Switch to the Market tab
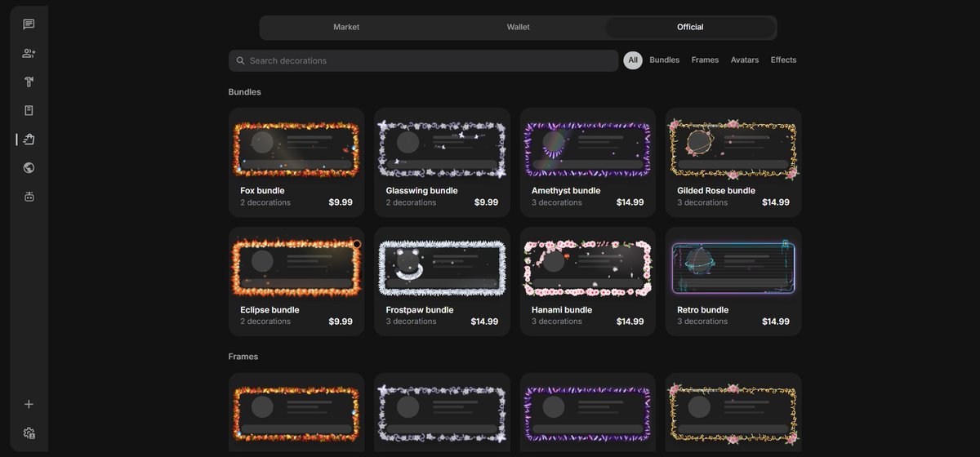The height and width of the screenshot is (457, 980). pos(346,27)
